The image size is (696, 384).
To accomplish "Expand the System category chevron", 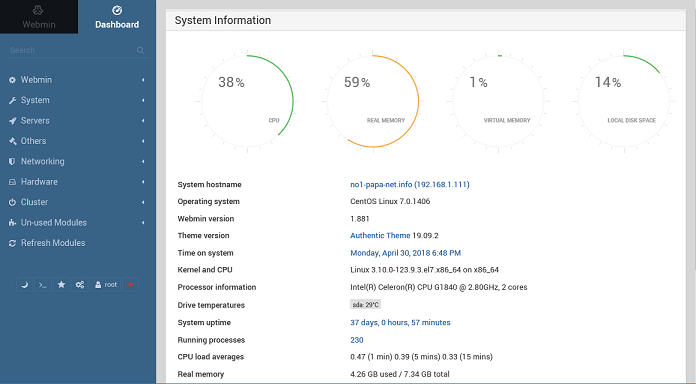I will click(x=143, y=100).
